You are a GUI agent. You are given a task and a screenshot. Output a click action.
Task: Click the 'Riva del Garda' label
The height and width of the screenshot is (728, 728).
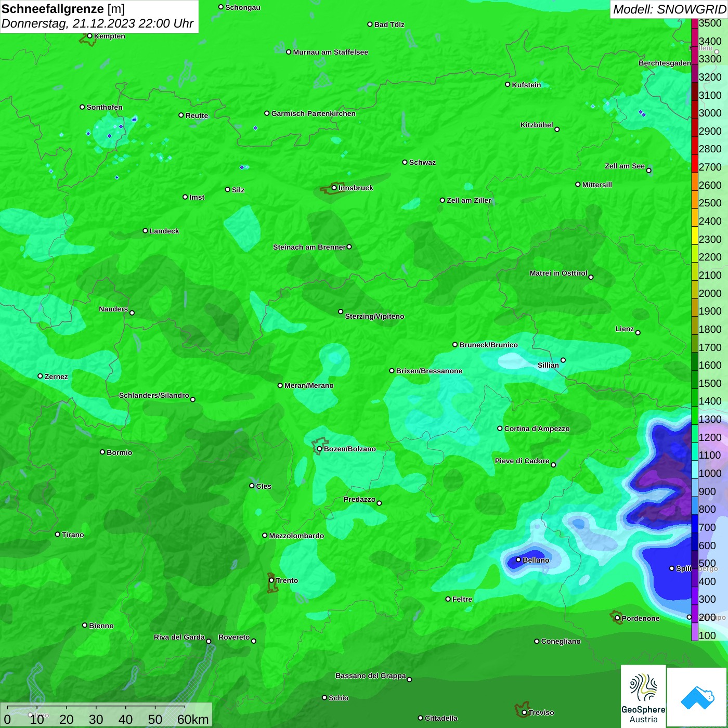click(x=179, y=637)
